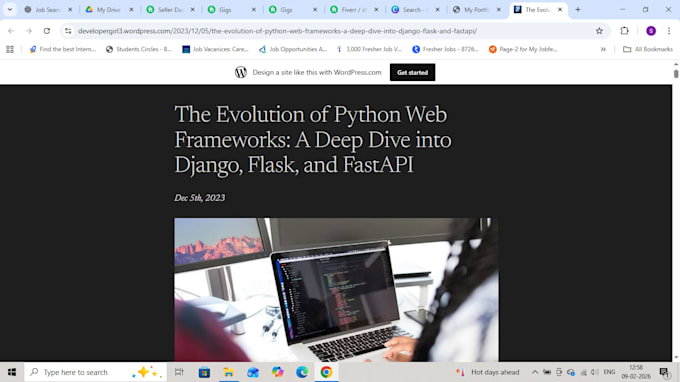Open 'Job Opportunities A...' bookmark

pyautogui.click(x=292, y=49)
